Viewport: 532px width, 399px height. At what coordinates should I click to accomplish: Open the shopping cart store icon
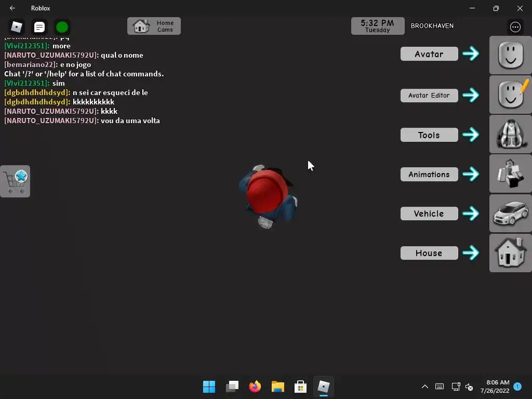click(15, 181)
